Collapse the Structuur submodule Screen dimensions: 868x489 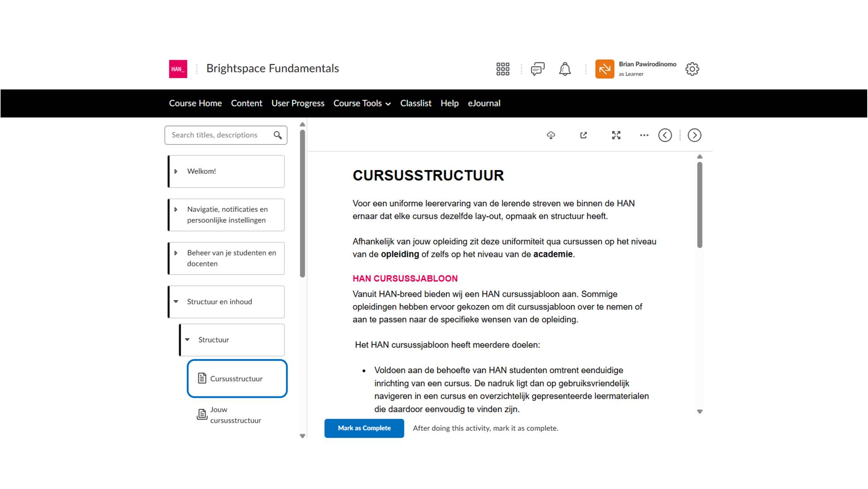click(188, 340)
